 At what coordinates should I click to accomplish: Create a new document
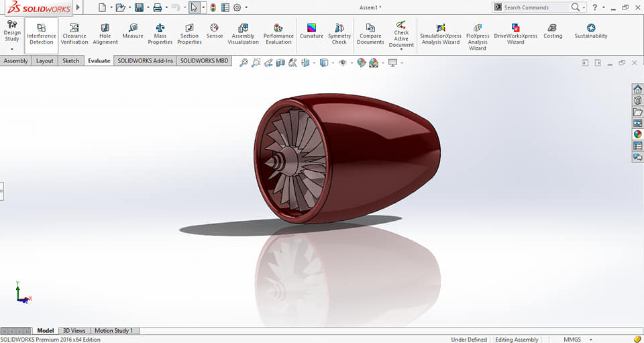point(102,7)
